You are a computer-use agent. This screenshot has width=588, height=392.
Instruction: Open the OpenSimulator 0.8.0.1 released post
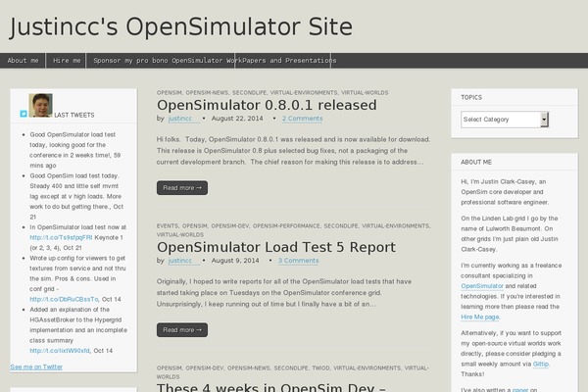[x=266, y=105]
